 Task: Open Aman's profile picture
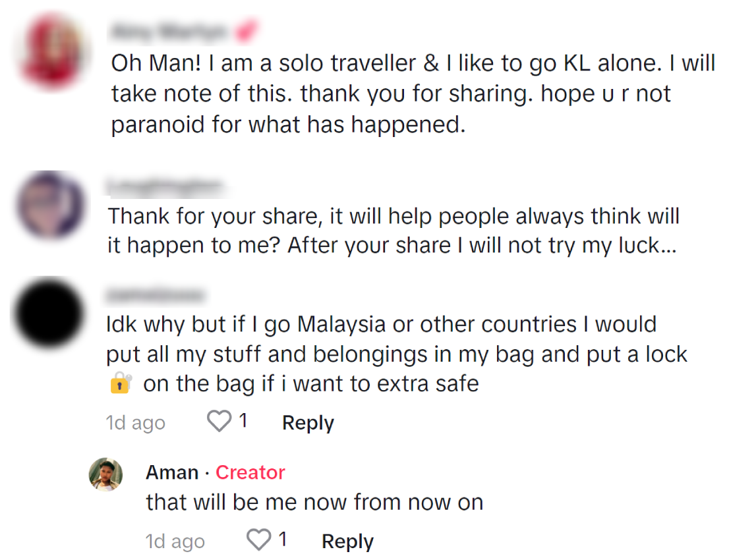(x=105, y=474)
